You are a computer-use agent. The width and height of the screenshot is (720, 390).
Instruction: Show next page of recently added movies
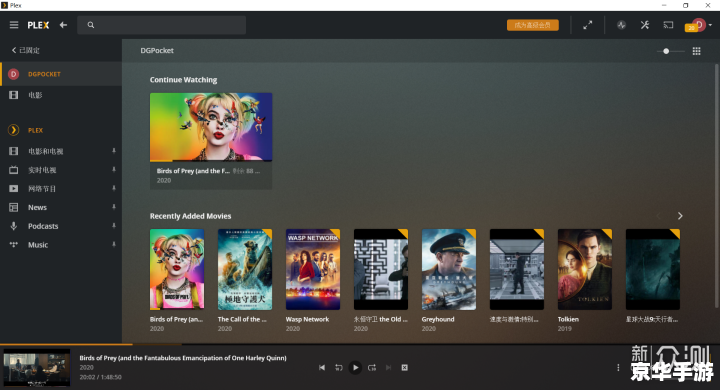[x=680, y=216]
